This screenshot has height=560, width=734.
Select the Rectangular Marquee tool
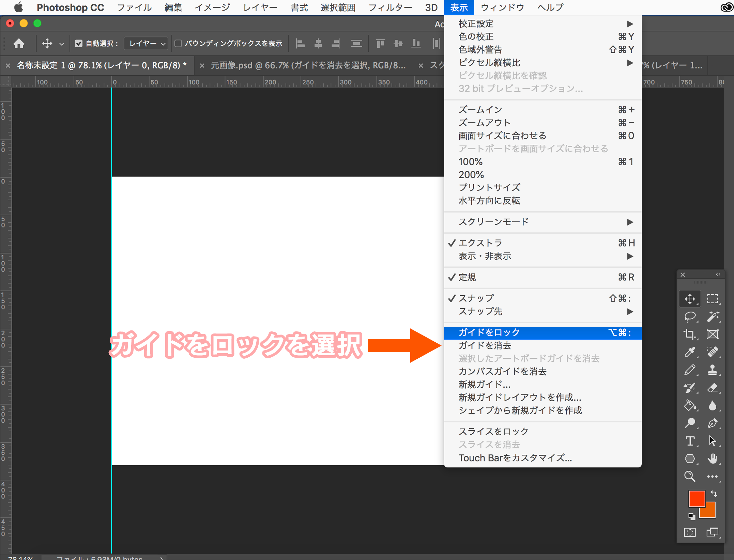[x=712, y=299]
